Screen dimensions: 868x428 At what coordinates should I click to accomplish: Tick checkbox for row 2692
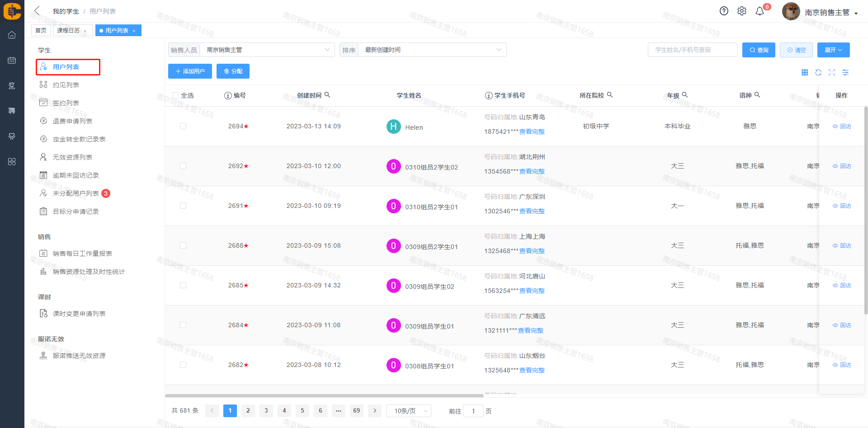[183, 166]
